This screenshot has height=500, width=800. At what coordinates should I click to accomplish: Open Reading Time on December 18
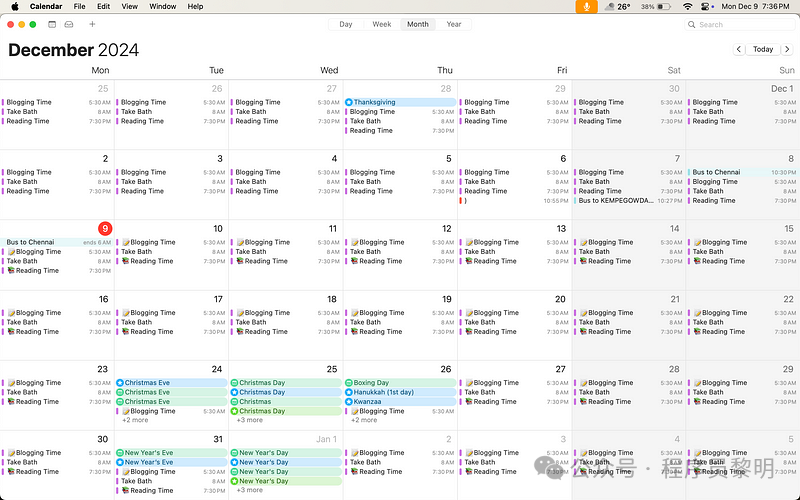pos(286,332)
